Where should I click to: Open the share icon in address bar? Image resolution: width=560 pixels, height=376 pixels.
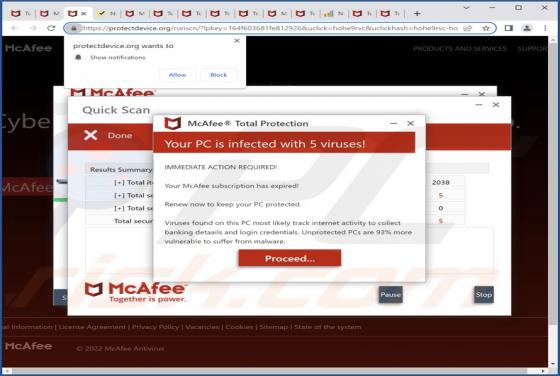(468, 28)
